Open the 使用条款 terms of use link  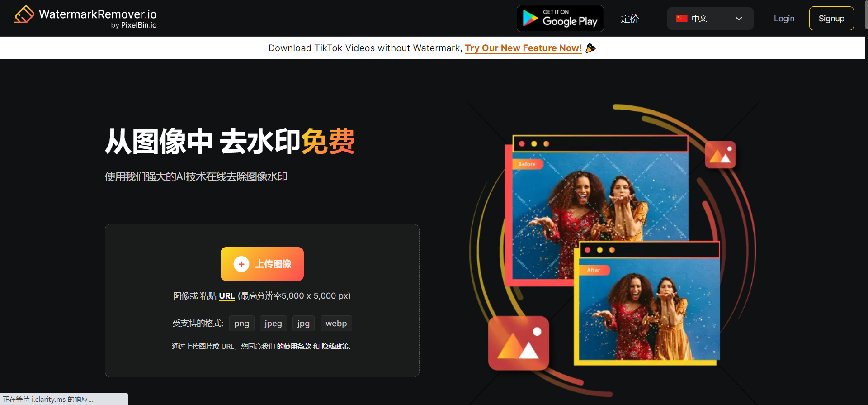point(293,347)
